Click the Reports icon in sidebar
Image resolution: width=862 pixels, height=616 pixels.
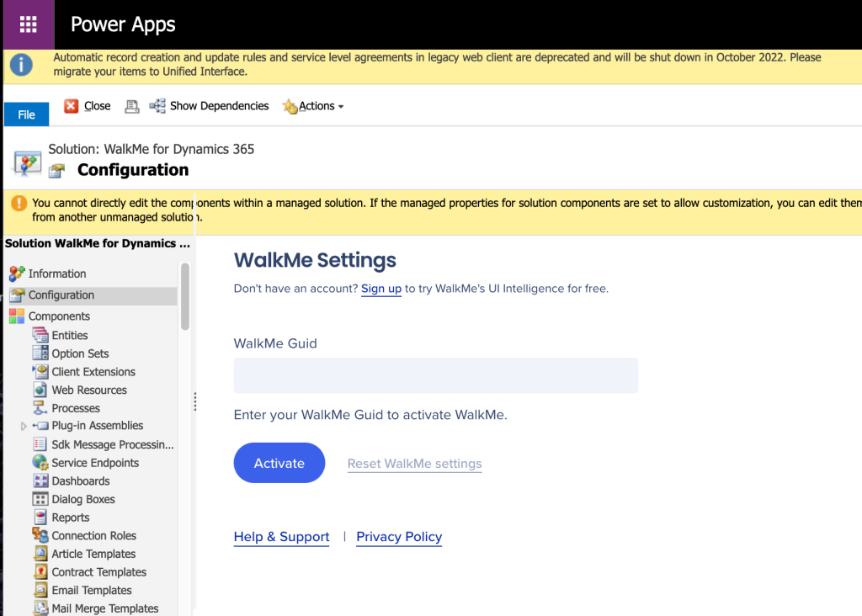point(40,518)
